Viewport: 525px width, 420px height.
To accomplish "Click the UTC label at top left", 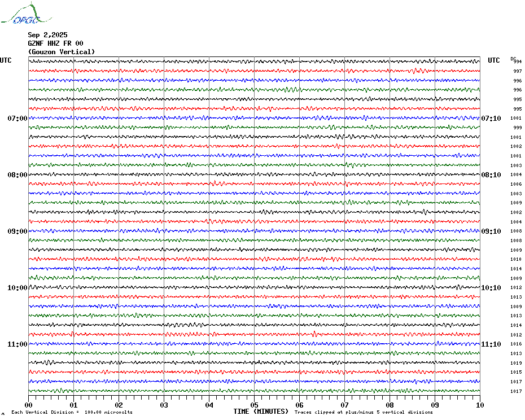I will pos(6,60).
